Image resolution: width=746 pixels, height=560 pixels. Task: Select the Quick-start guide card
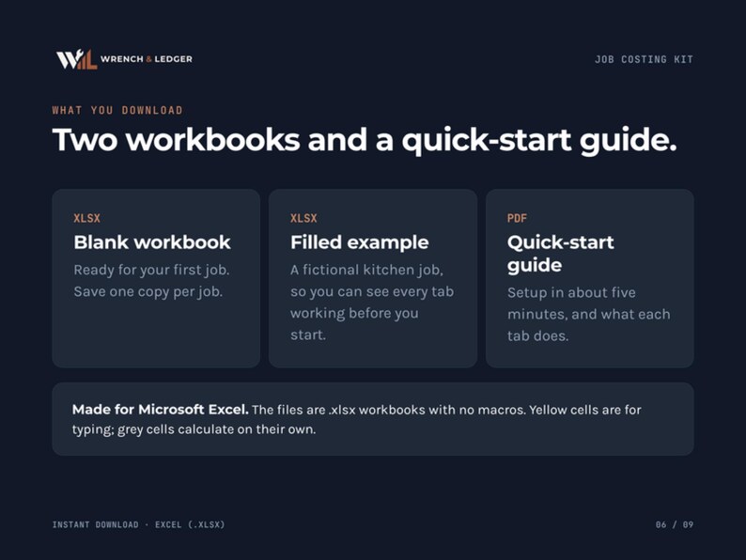590,278
